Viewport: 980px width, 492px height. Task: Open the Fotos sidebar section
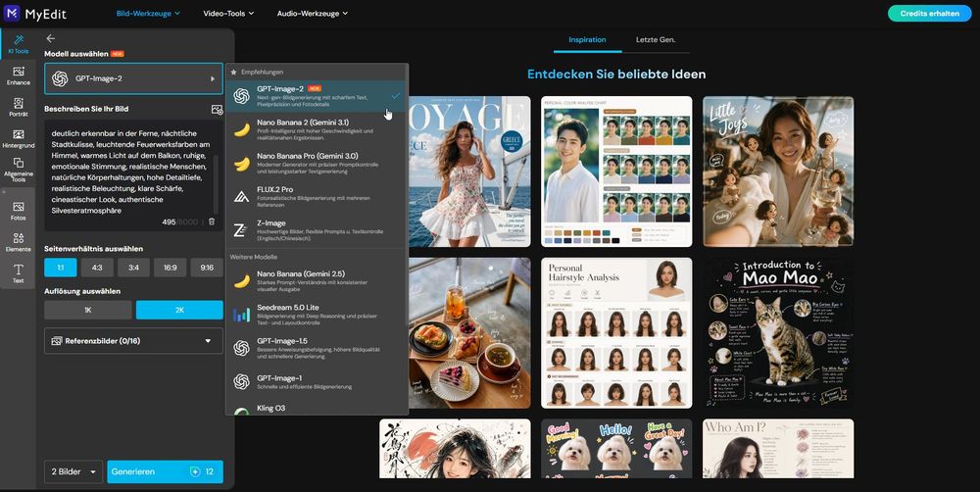click(18, 212)
